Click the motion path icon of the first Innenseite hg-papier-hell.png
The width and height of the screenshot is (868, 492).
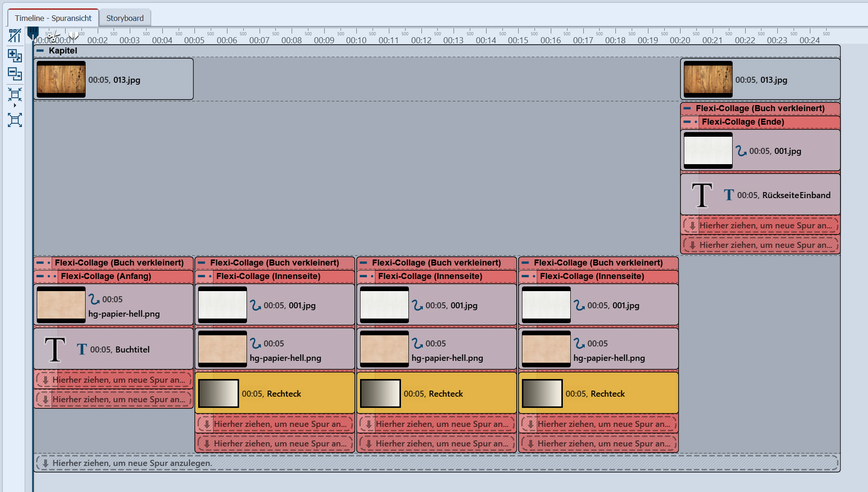tap(255, 343)
